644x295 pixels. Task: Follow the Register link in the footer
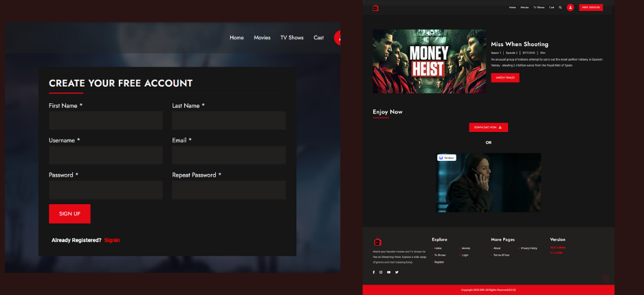pos(439,262)
